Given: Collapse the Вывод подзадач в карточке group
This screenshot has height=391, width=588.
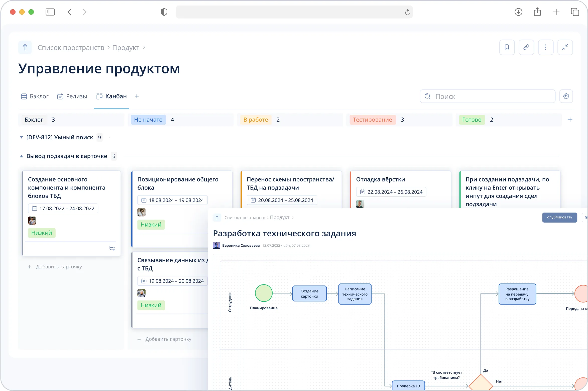Looking at the screenshot, I should pyautogui.click(x=21, y=156).
